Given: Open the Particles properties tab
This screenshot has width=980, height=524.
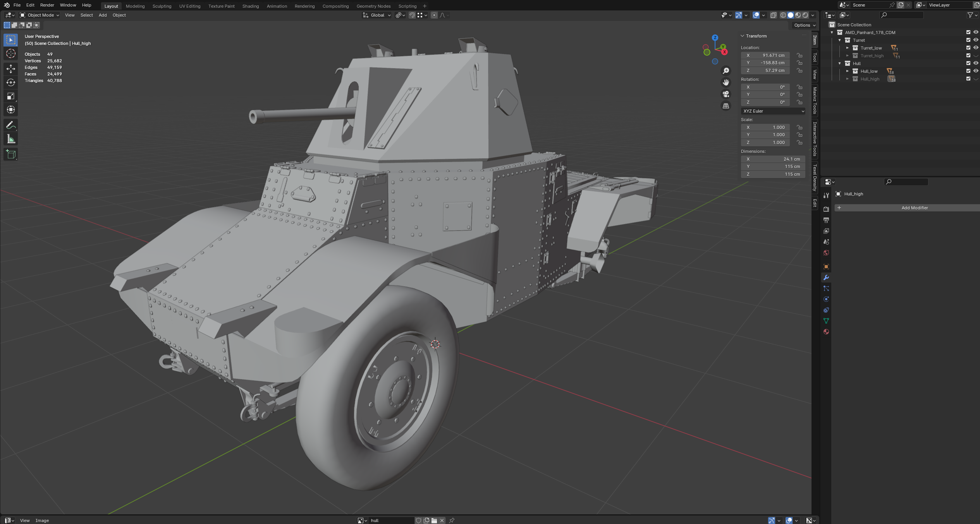Looking at the screenshot, I should point(826,288).
